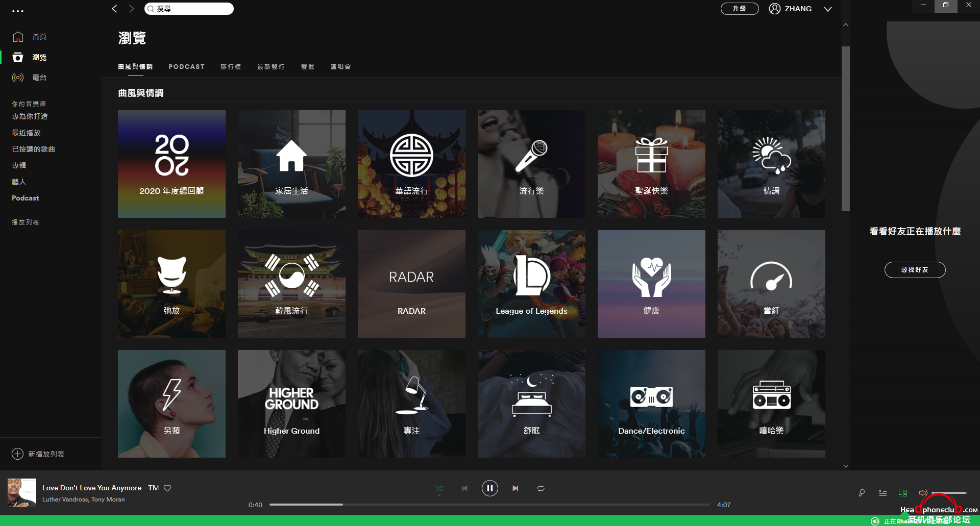Switch to 最新發行 new releases tab

(271, 67)
